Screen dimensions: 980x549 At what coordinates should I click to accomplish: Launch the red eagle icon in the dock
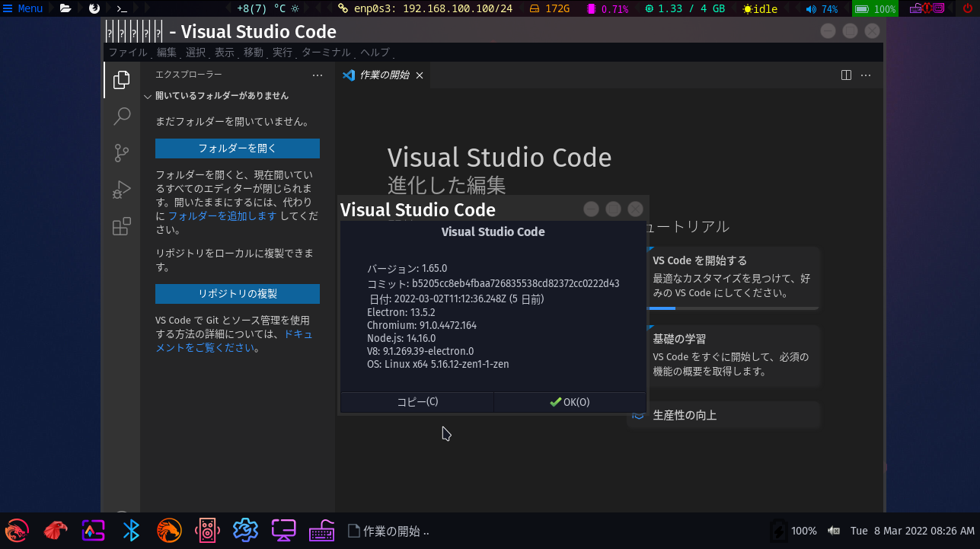point(56,530)
